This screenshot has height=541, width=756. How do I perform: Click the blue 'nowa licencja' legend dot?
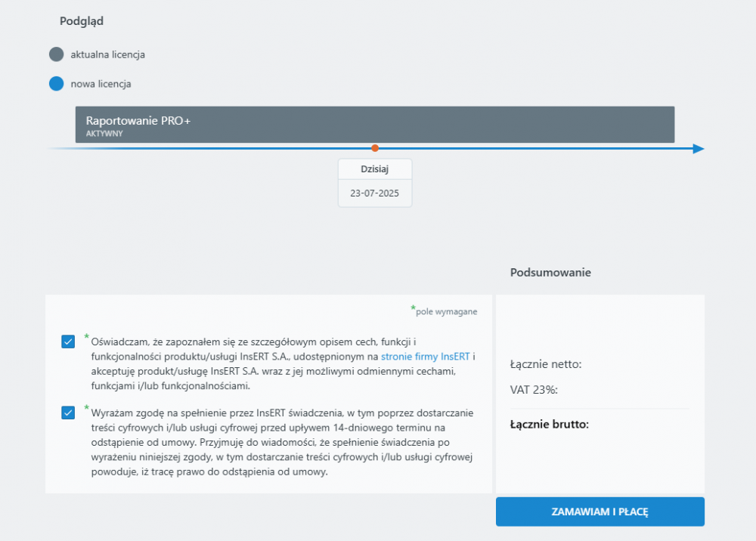tap(56, 83)
